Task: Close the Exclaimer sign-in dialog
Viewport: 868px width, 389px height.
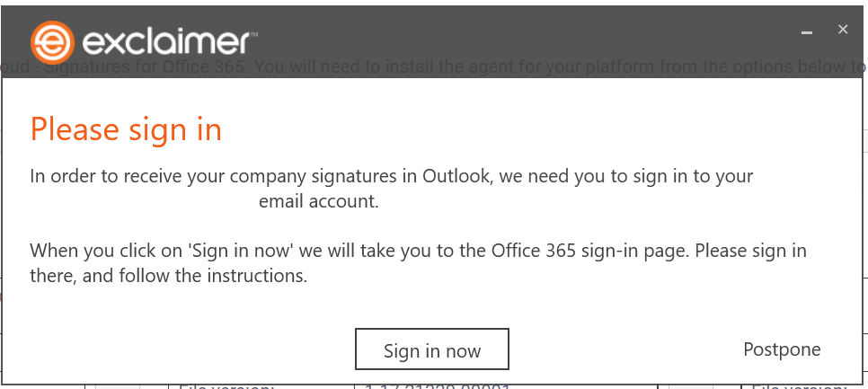Action: click(x=843, y=30)
